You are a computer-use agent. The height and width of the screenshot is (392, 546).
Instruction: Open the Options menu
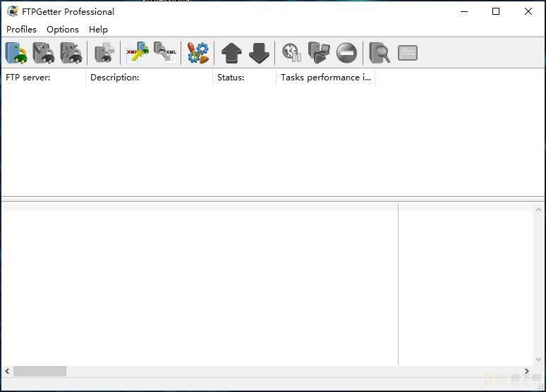pos(63,29)
